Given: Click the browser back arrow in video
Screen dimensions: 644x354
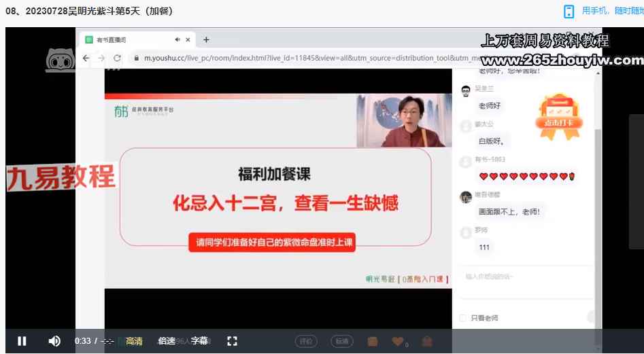Looking at the screenshot, I should pos(86,58).
